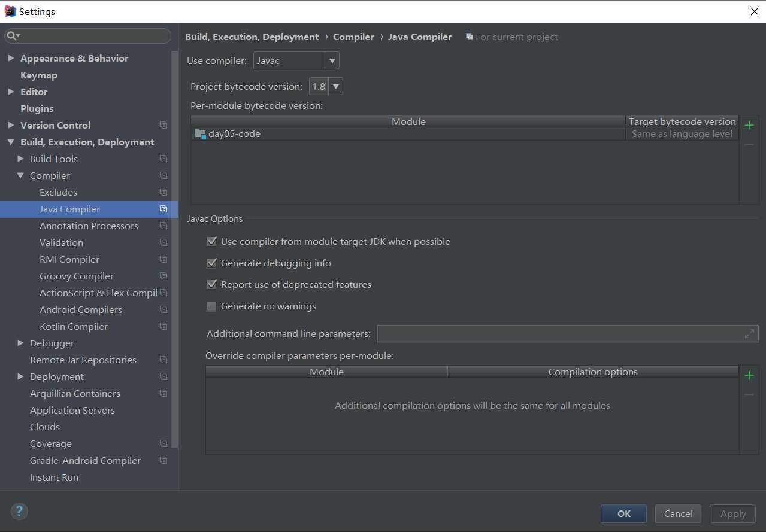This screenshot has width=766, height=532.
Task: Expand the Build Tools tree node
Action: [20, 159]
